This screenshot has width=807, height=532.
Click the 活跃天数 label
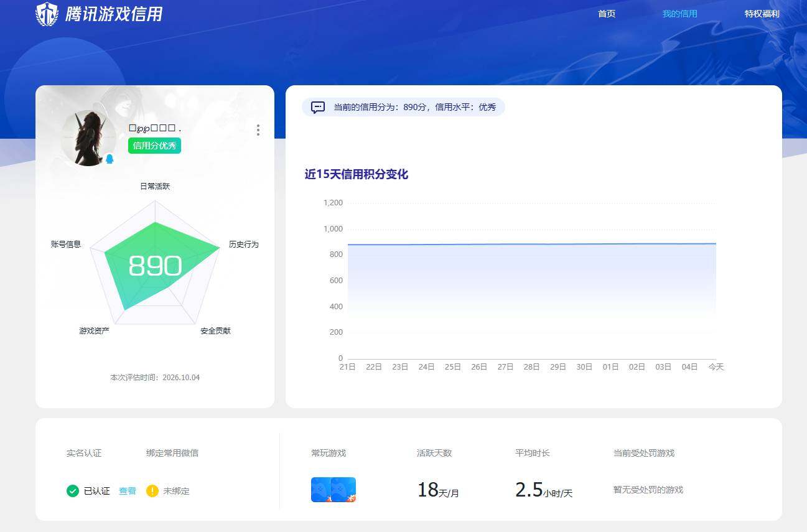tap(434, 453)
